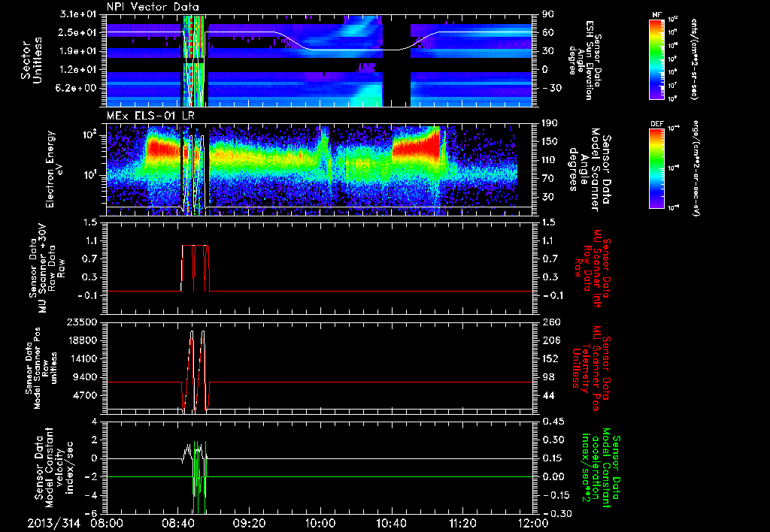Image resolution: width=770 pixels, height=532 pixels.
Task: Click the green acceleration spike in bottom plot
Action: pyautogui.click(x=199, y=476)
